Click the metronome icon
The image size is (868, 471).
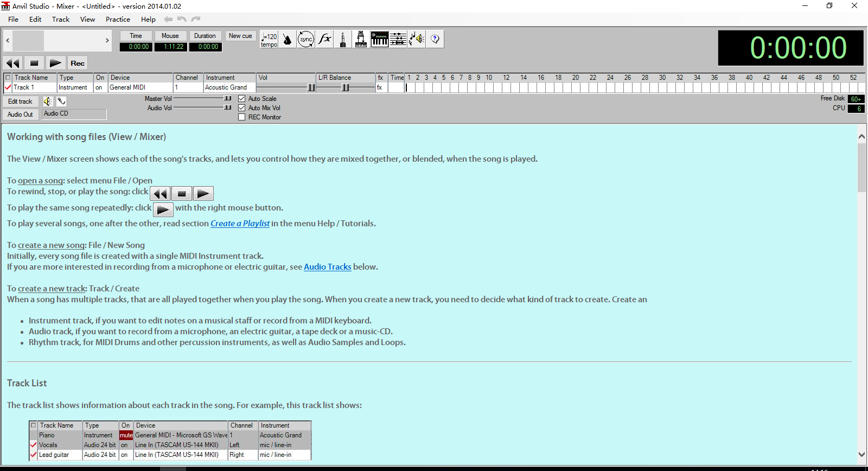pos(288,40)
